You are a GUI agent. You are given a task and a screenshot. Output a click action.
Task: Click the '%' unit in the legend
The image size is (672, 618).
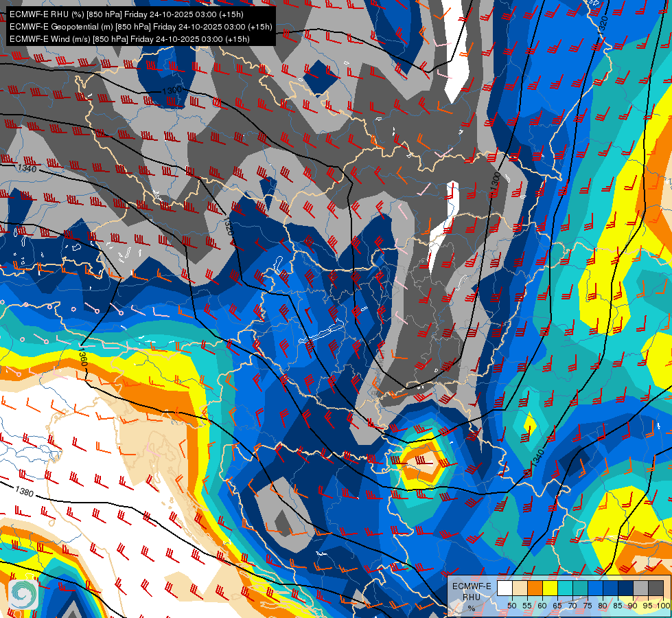472,608
